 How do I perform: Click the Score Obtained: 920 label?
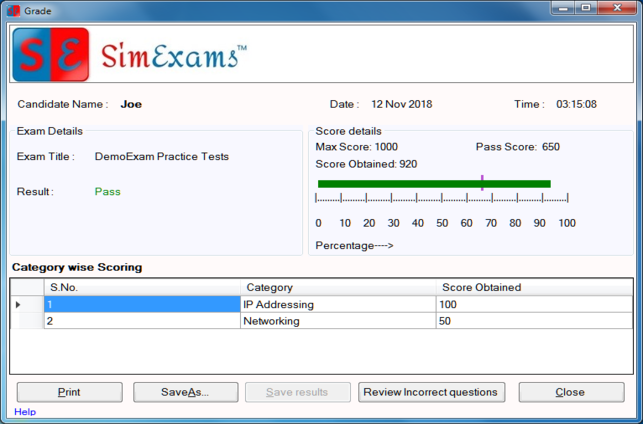coord(366,164)
